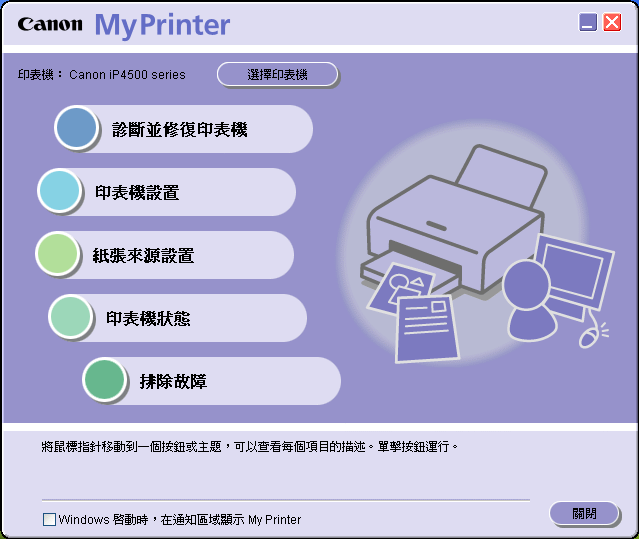Click the mint circle beside 印表機狀態
The height and width of the screenshot is (539, 639).
point(71,317)
